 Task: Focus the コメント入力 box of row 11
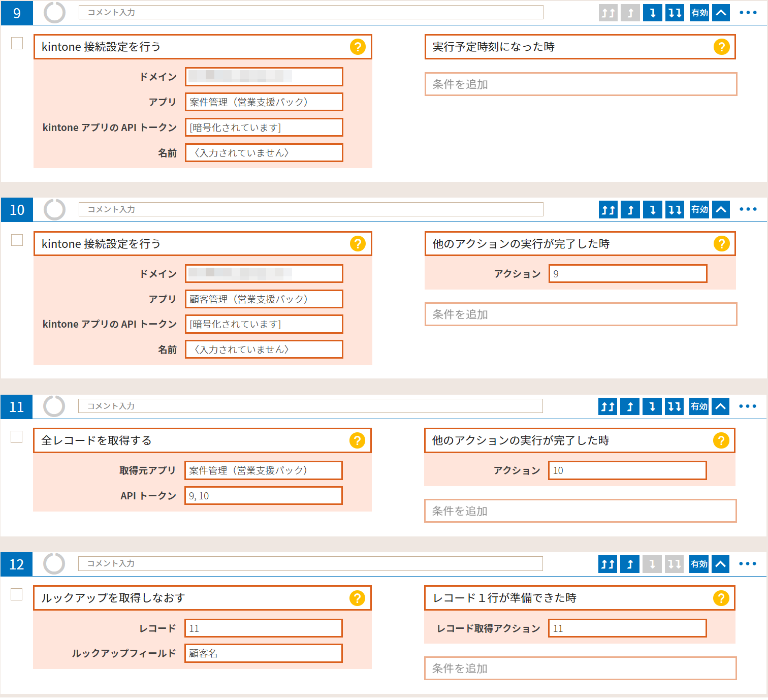coord(310,406)
